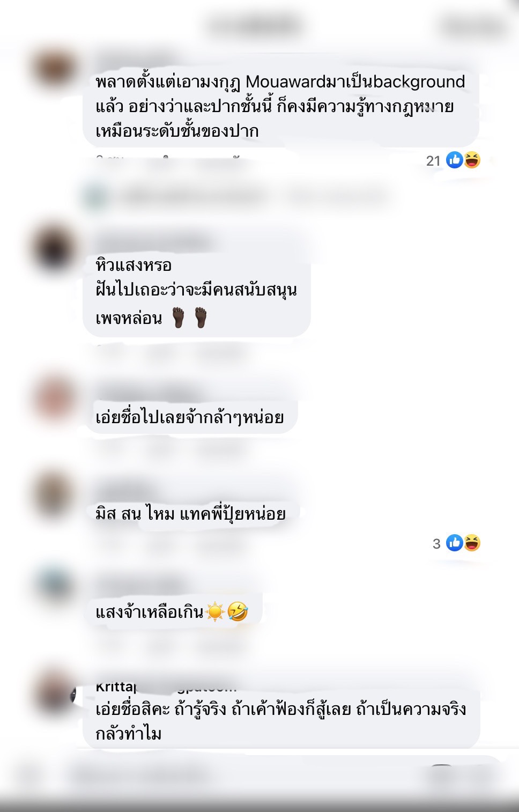
Task: Expand blurred replies row under Mouawad comment
Action: pos(236,197)
